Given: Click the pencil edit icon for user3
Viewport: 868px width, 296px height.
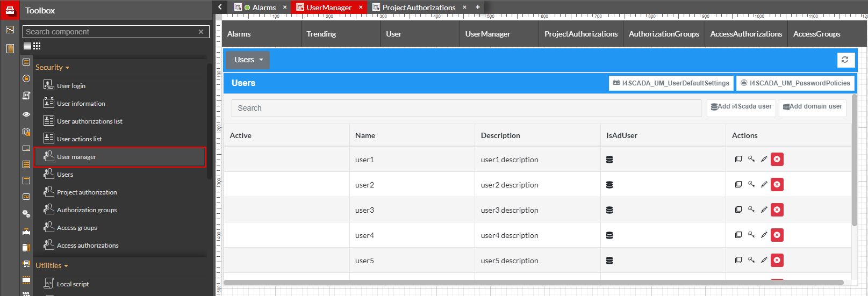Looking at the screenshot, I should coord(764,210).
